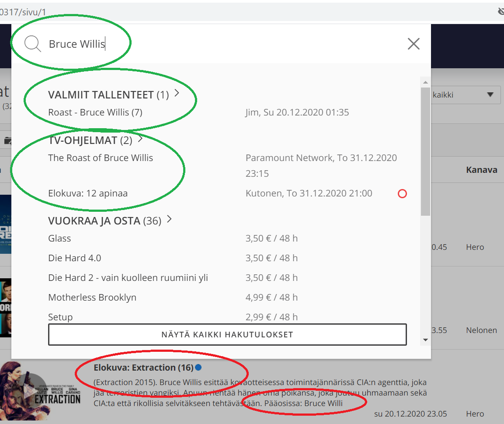Select Kutonen, To 31.12.2020 21:00 airing
Image resolution: width=504 pixels, height=424 pixels.
[309, 193]
